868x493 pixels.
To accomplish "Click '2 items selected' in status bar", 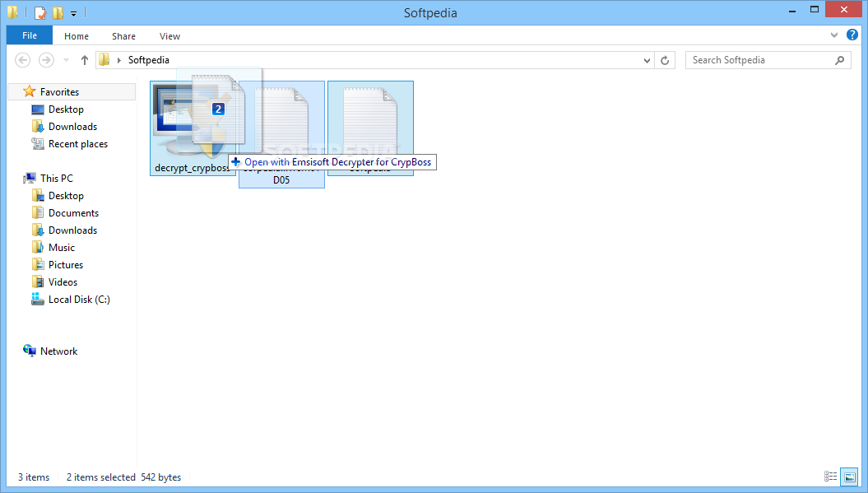I will (100, 477).
